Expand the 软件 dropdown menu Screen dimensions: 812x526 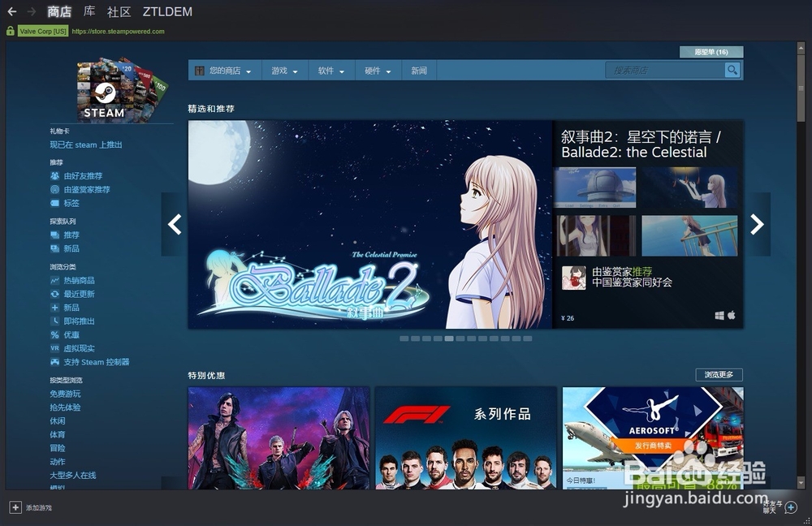pyautogui.click(x=342, y=71)
